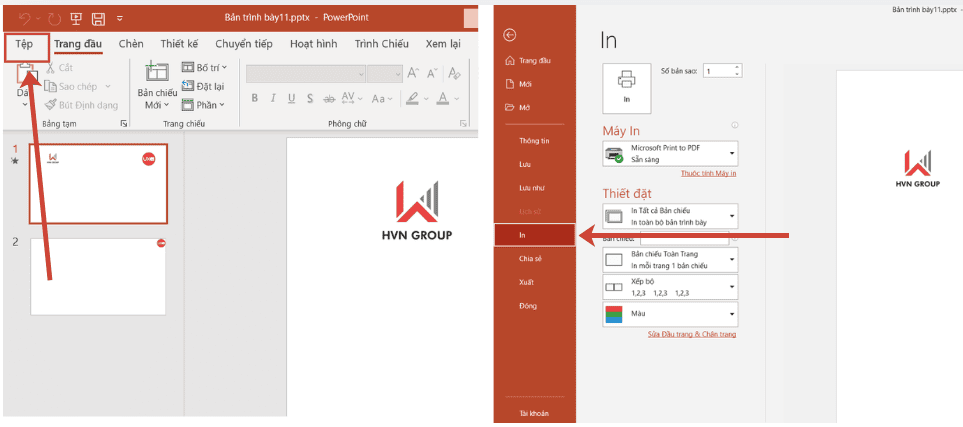Toggle strikethrough abc button
This screenshot has height=427, width=963.
(329, 98)
